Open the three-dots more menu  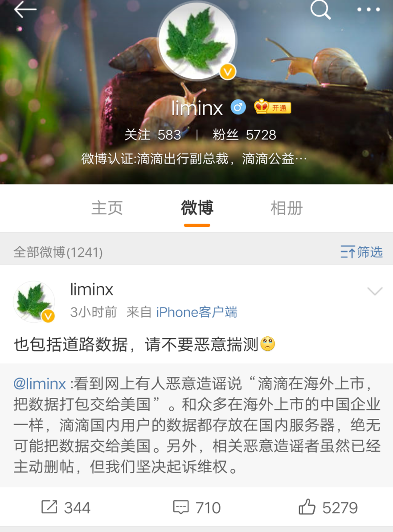click(368, 9)
